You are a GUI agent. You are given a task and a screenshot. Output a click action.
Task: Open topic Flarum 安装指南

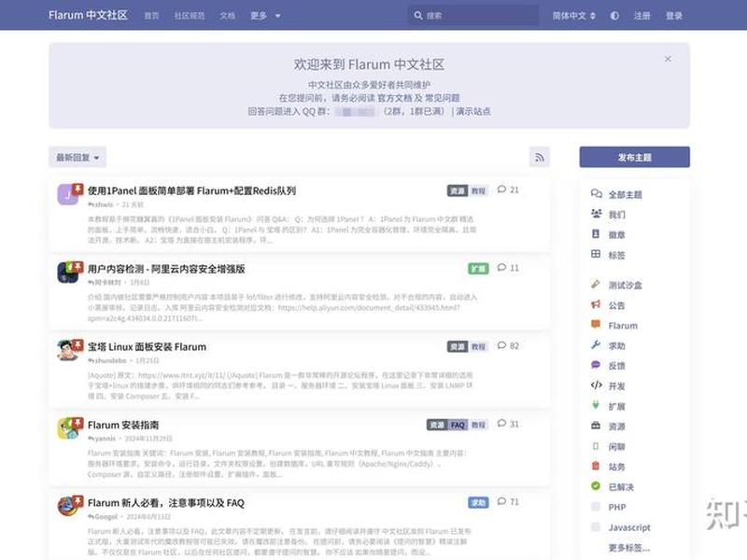(x=123, y=426)
